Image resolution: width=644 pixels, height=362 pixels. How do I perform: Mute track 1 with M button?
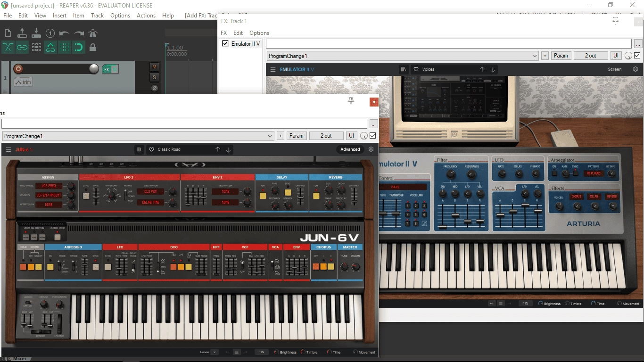tap(154, 67)
